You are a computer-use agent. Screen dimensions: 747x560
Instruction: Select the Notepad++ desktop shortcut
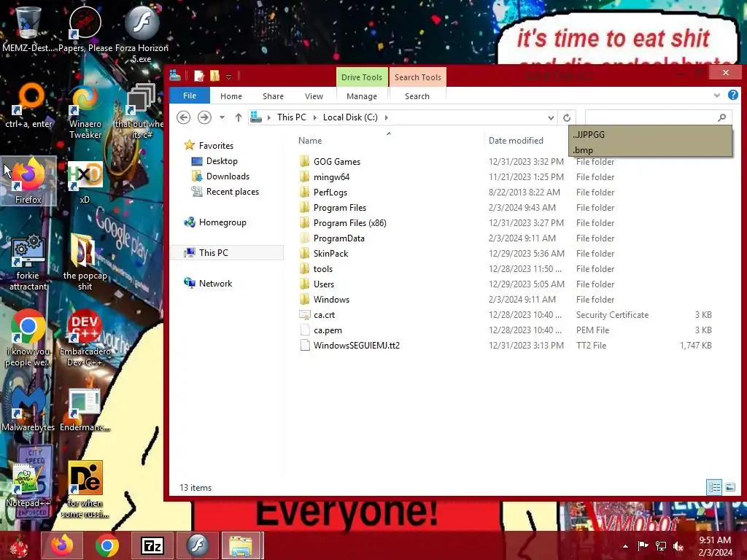[28, 484]
